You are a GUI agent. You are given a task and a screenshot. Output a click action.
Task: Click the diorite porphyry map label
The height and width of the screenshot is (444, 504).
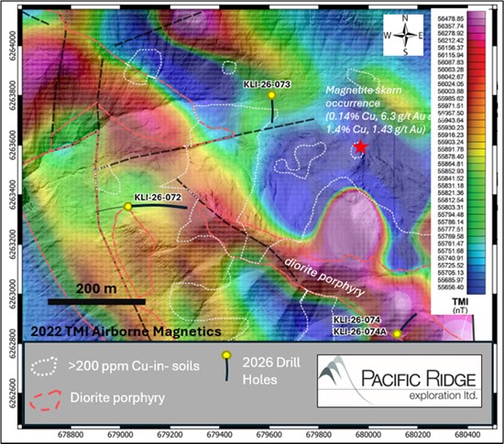pos(324,276)
